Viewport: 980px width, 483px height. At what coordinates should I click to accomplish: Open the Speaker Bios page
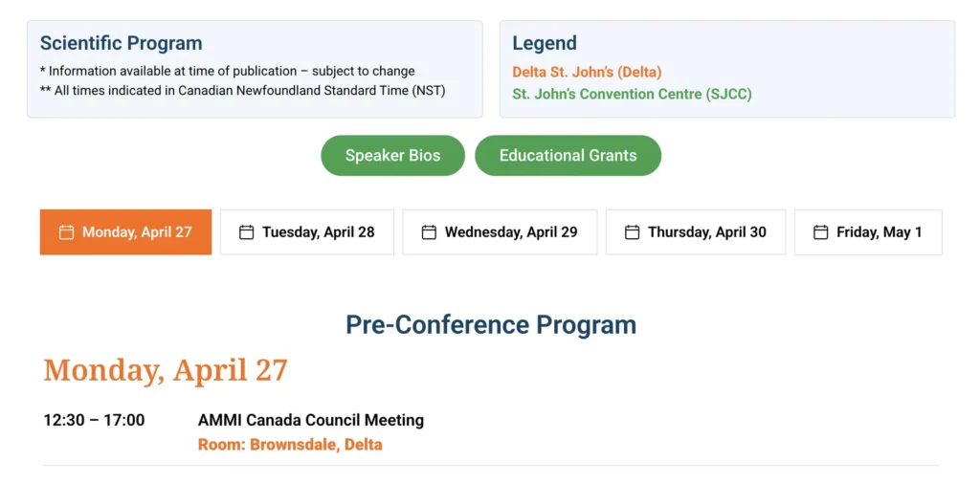point(392,156)
